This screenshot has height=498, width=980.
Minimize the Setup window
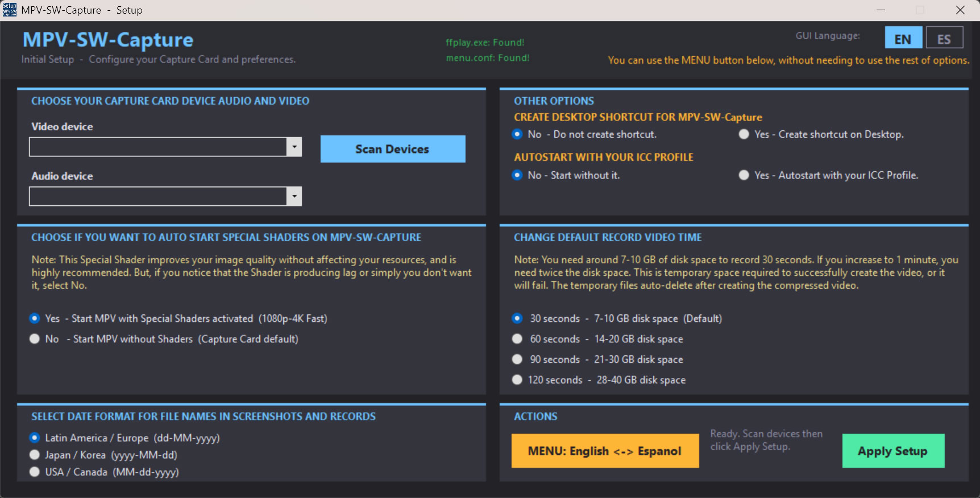point(881,10)
